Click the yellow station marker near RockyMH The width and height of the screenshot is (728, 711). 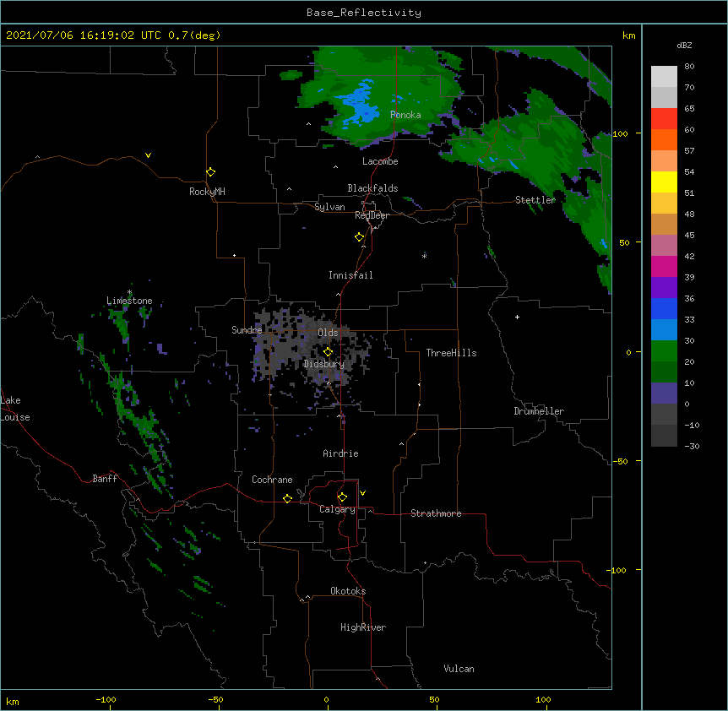(x=211, y=172)
